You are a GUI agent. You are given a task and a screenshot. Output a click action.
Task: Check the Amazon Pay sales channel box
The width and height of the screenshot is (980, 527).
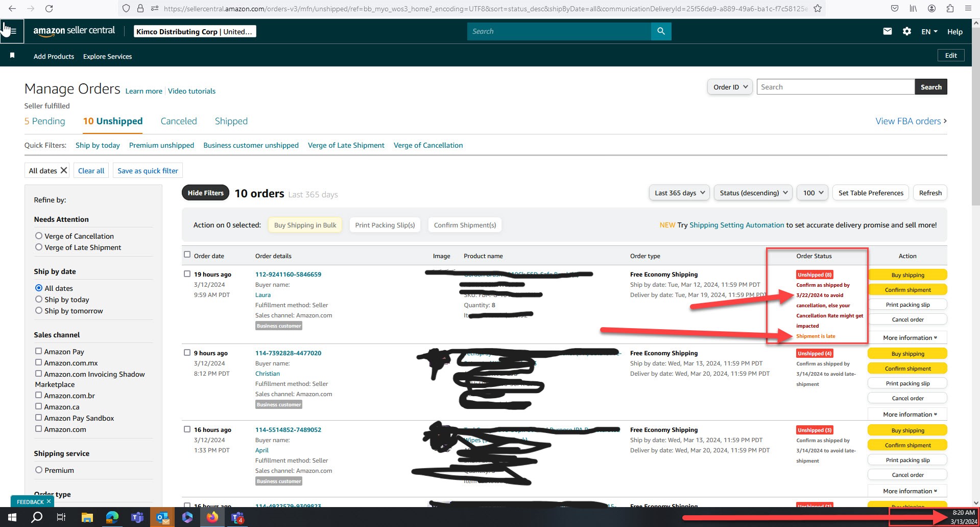38,351
